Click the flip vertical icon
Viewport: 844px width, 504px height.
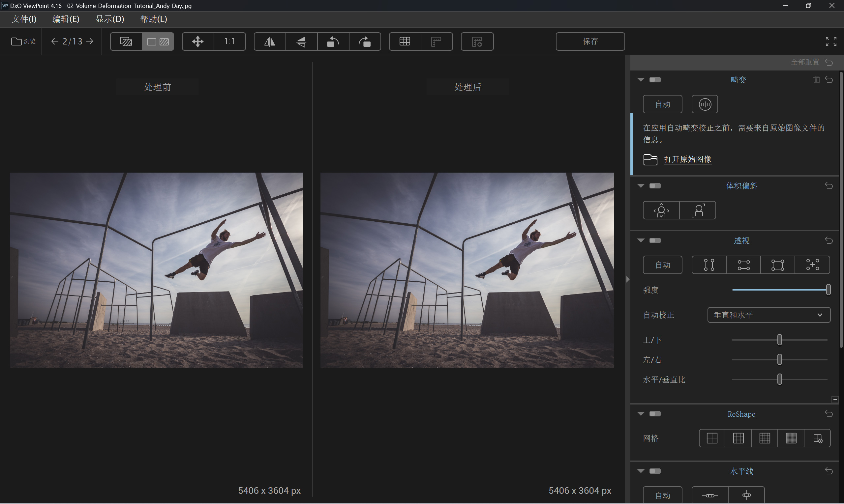coord(301,42)
